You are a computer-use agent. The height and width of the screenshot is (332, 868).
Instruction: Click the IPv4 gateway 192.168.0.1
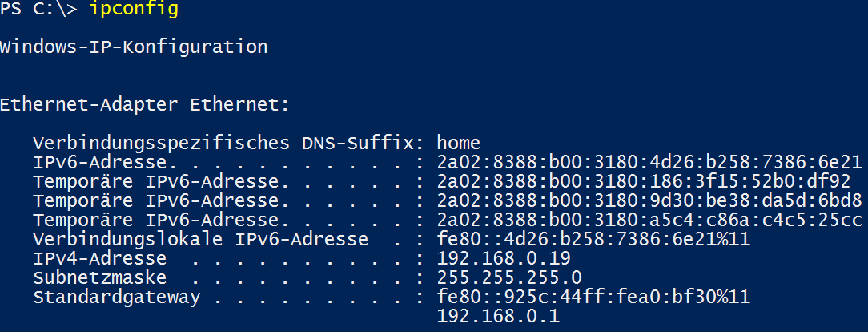coord(498,317)
